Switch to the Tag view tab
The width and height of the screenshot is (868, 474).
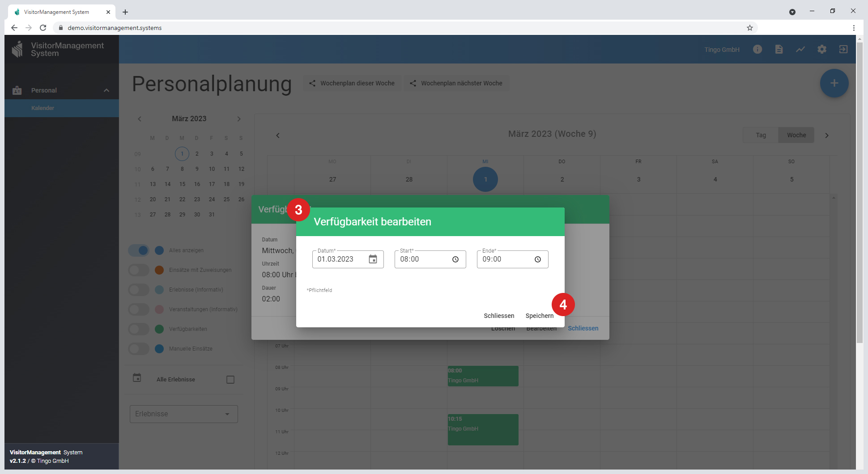(x=761, y=135)
